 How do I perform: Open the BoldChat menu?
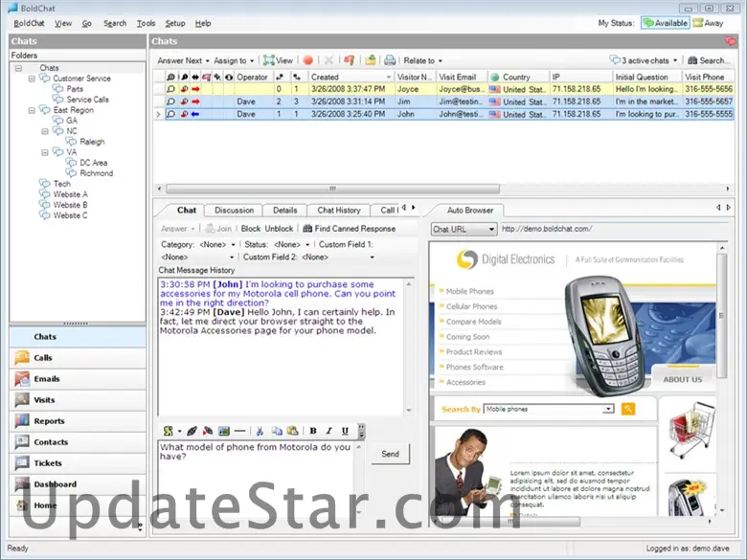point(29,23)
